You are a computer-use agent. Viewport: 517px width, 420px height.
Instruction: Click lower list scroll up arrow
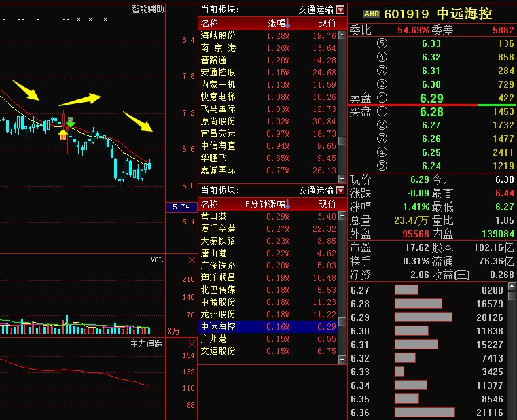click(x=342, y=215)
